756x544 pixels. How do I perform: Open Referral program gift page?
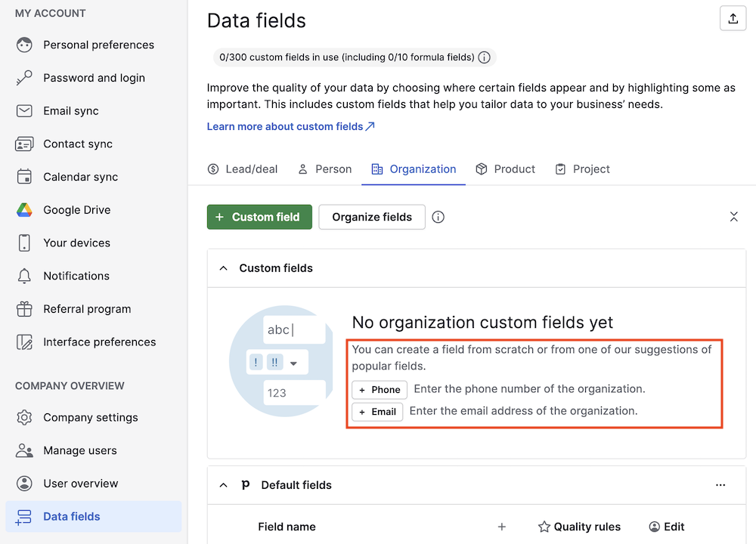(x=86, y=309)
